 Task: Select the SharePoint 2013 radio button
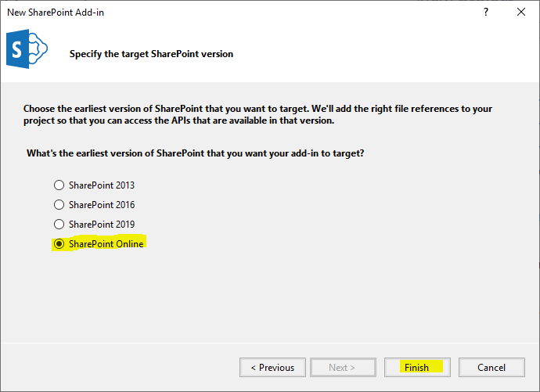pyautogui.click(x=59, y=185)
